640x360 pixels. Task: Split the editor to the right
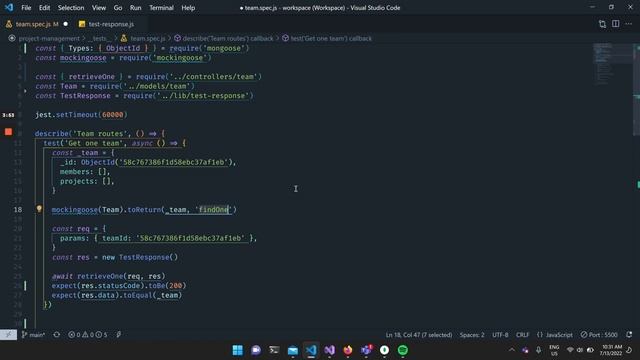point(616,24)
